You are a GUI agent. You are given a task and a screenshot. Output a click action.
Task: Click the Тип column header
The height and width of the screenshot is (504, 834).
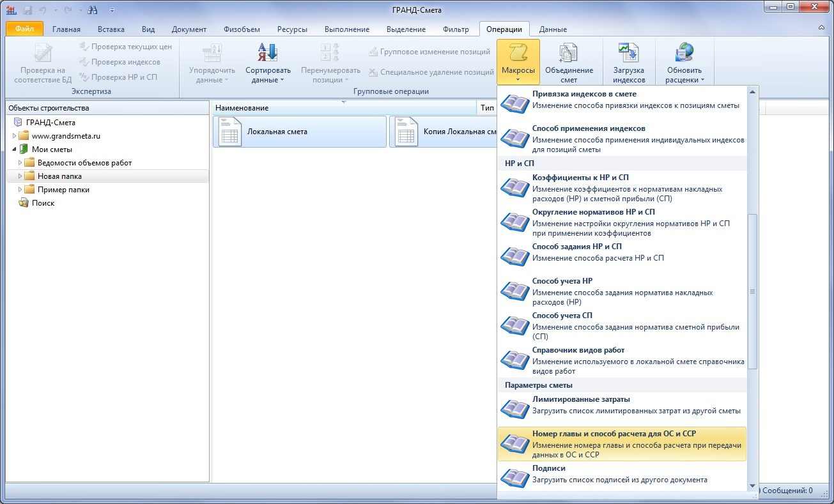[x=487, y=108]
